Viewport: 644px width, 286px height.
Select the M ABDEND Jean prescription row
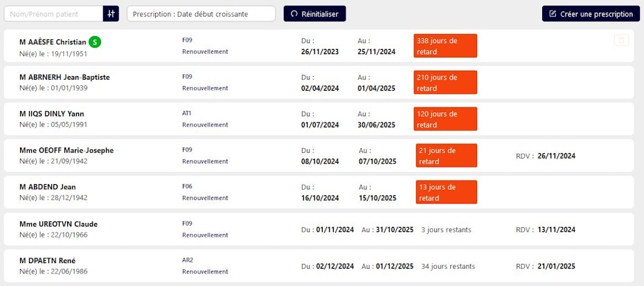tap(319, 192)
